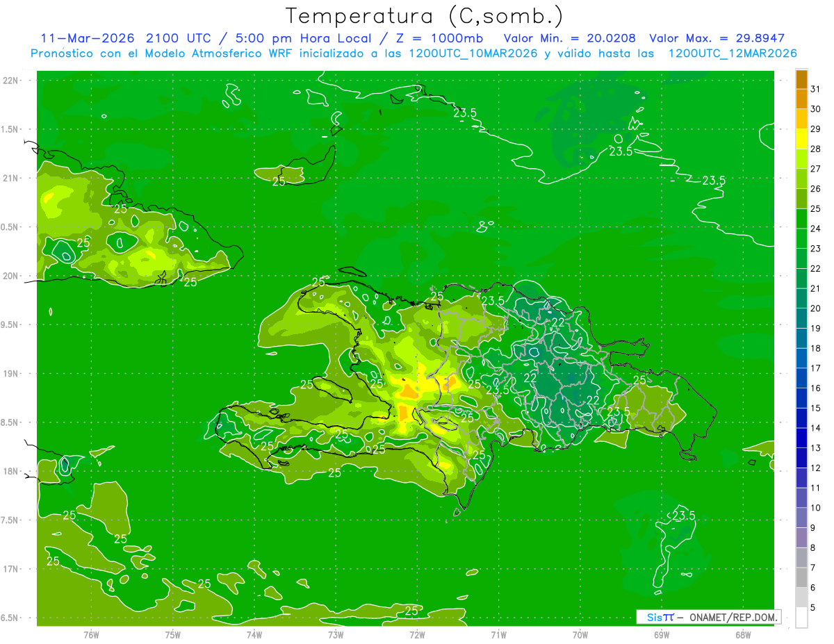Click the 'Valor Min. = 20.0208' value
This screenshot has height=644, width=834.
(570, 38)
